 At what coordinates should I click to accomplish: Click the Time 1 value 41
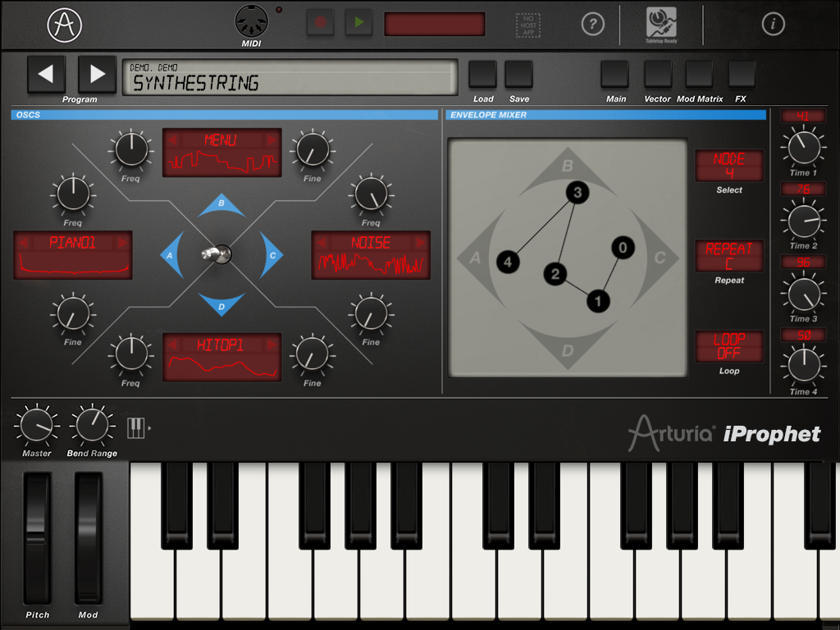click(803, 116)
